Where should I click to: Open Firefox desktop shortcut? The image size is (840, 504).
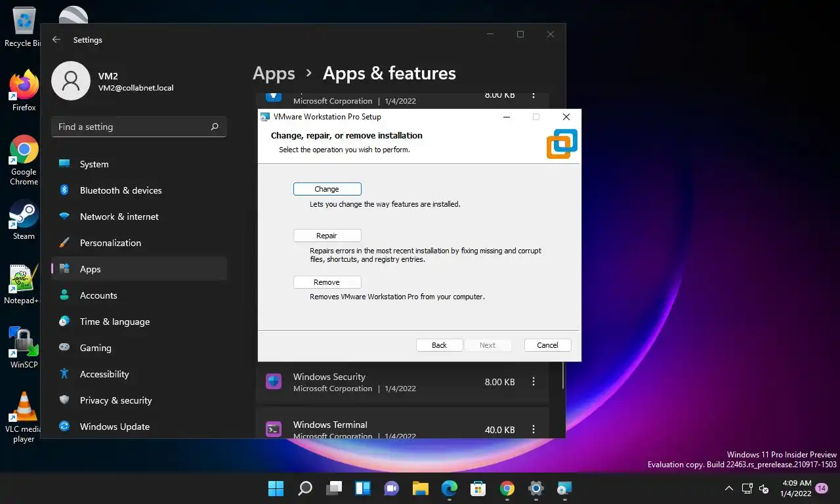click(x=24, y=91)
